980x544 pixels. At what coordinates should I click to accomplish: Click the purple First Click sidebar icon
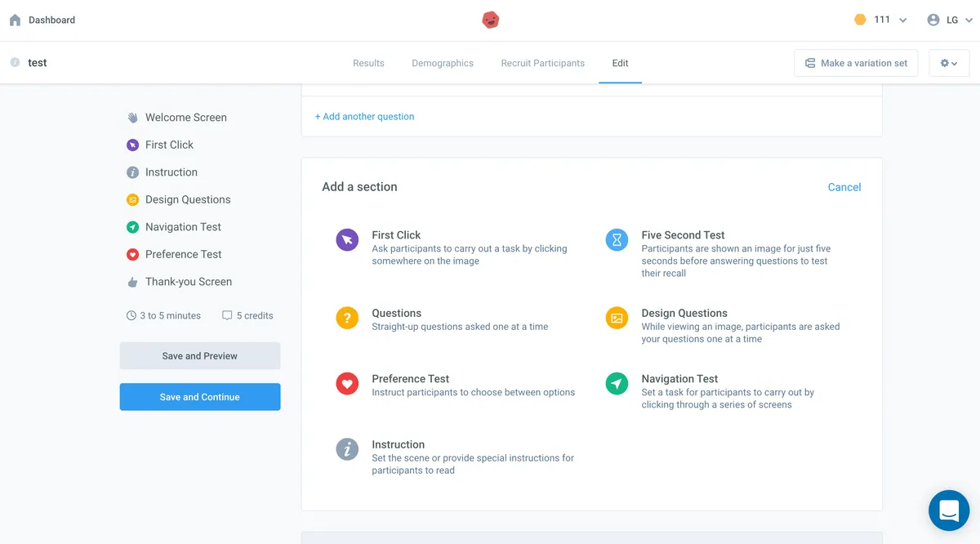[132, 145]
